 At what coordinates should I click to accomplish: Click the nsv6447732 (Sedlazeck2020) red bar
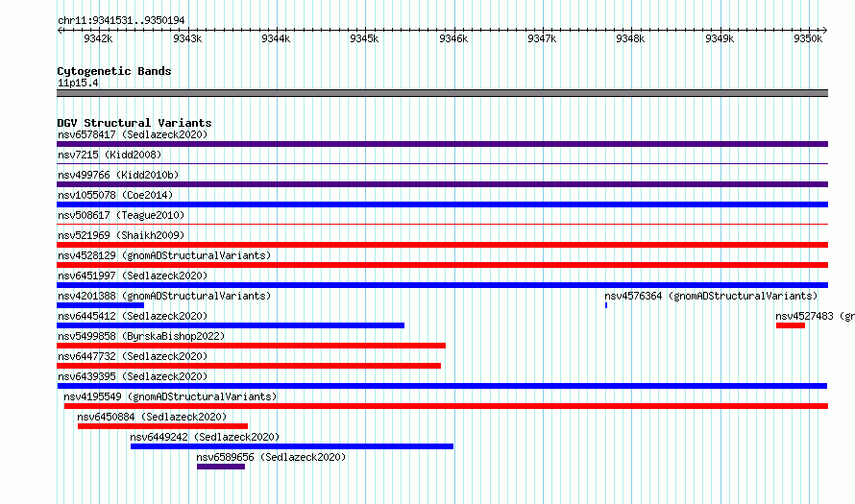pos(249,366)
